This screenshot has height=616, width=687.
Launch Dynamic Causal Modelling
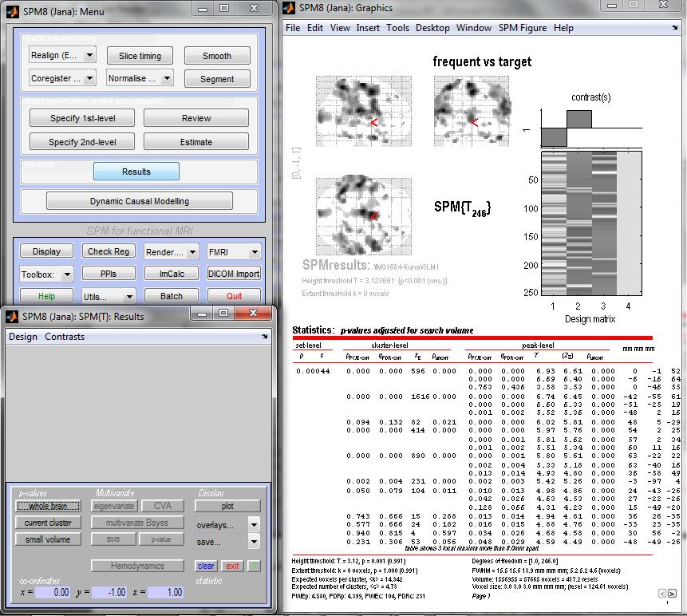tap(140, 201)
